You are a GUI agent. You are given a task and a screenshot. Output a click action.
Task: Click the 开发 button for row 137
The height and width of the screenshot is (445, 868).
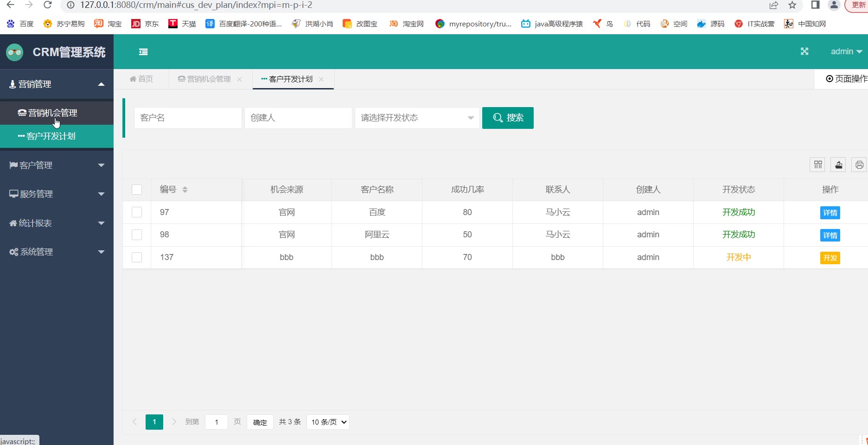point(830,258)
